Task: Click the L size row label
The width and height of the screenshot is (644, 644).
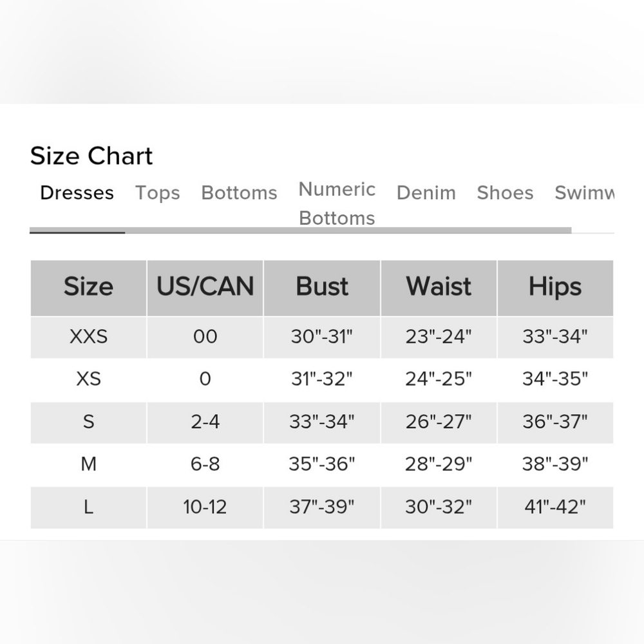Action: tap(88, 507)
